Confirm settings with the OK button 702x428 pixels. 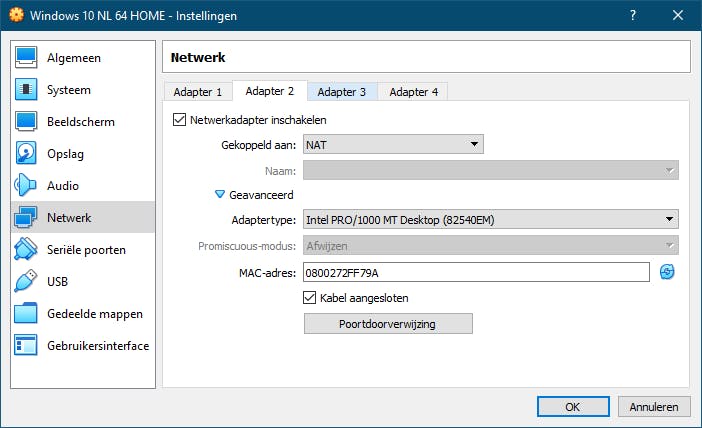572,407
